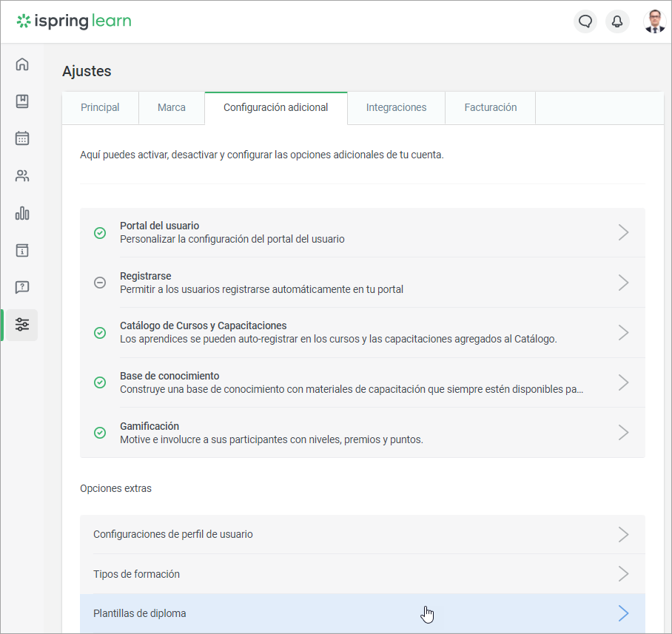Open the calendar icon in sidebar
This screenshot has height=634, width=672.
[x=22, y=138]
